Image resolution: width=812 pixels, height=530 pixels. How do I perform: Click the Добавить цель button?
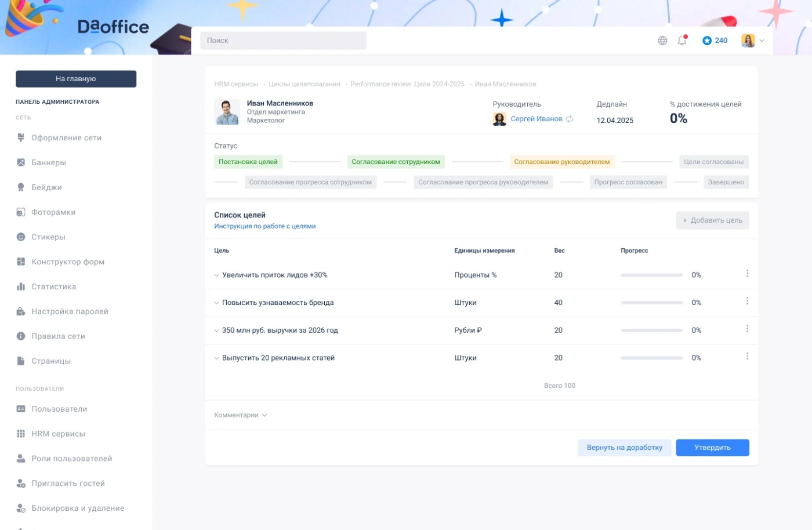click(x=712, y=220)
